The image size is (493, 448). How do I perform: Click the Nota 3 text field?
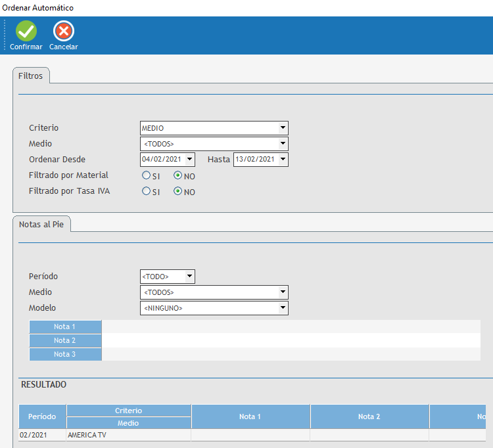click(x=291, y=355)
